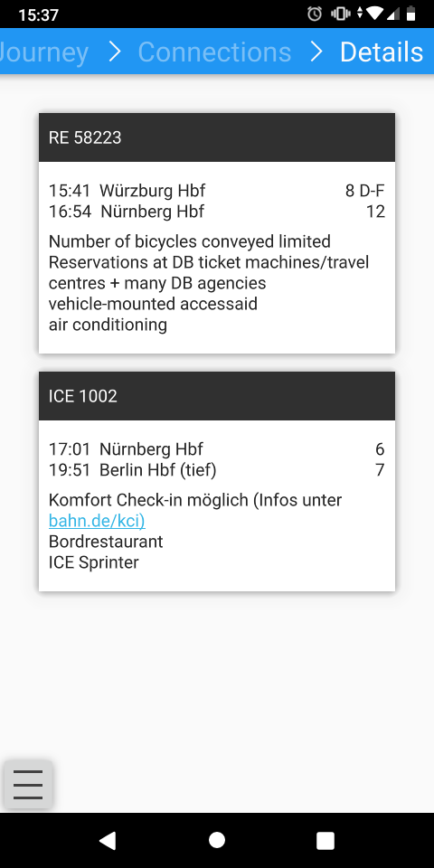Go back to the Journey step

(x=44, y=52)
